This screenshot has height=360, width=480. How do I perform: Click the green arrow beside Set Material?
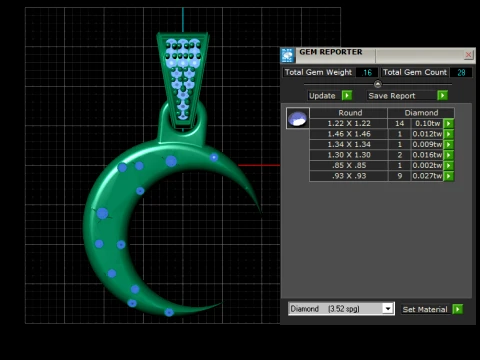pos(458,309)
